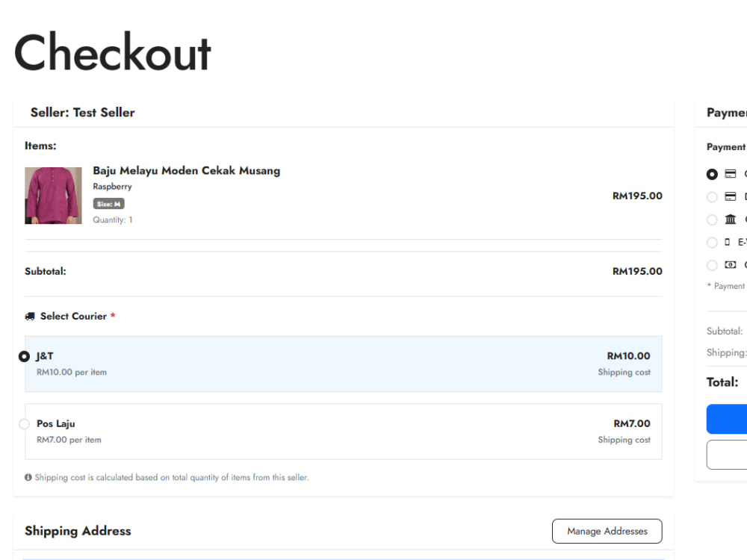Click the white outlined button below blue button
The height and width of the screenshot is (560, 747).
(x=727, y=455)
